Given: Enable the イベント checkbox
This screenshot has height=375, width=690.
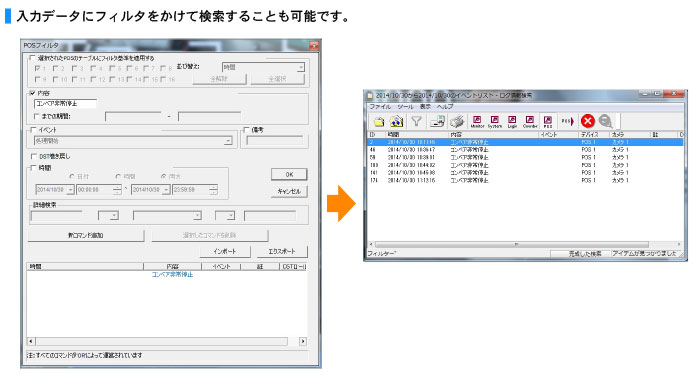Looking at the screenshot, I should click(33, 130).
